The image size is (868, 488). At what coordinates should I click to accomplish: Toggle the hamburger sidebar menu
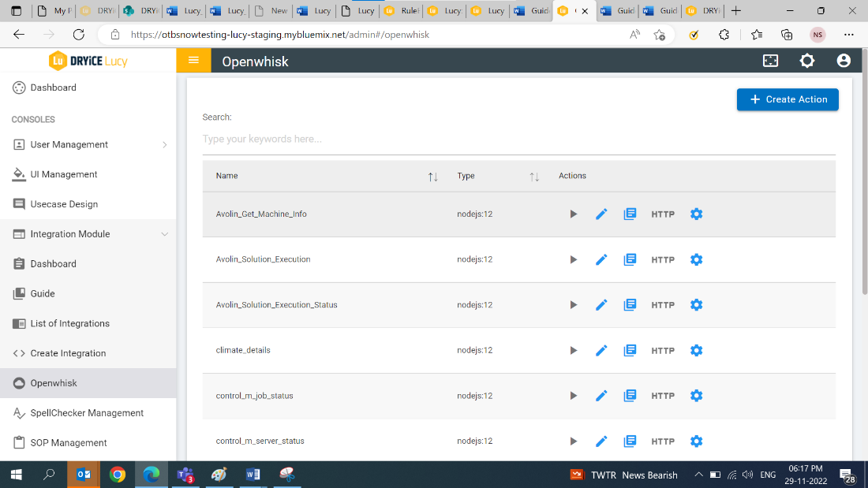pyautogui.click(x=193, y=60)
